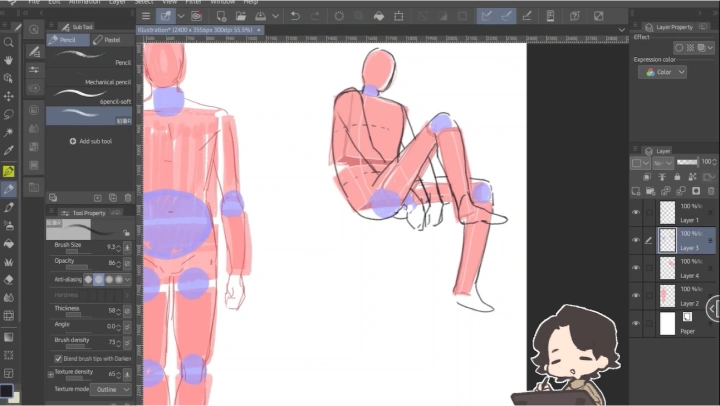Screen dimensions: 720x406
Task: Select the Zoom magnifier tool
Action: [8, 42]
